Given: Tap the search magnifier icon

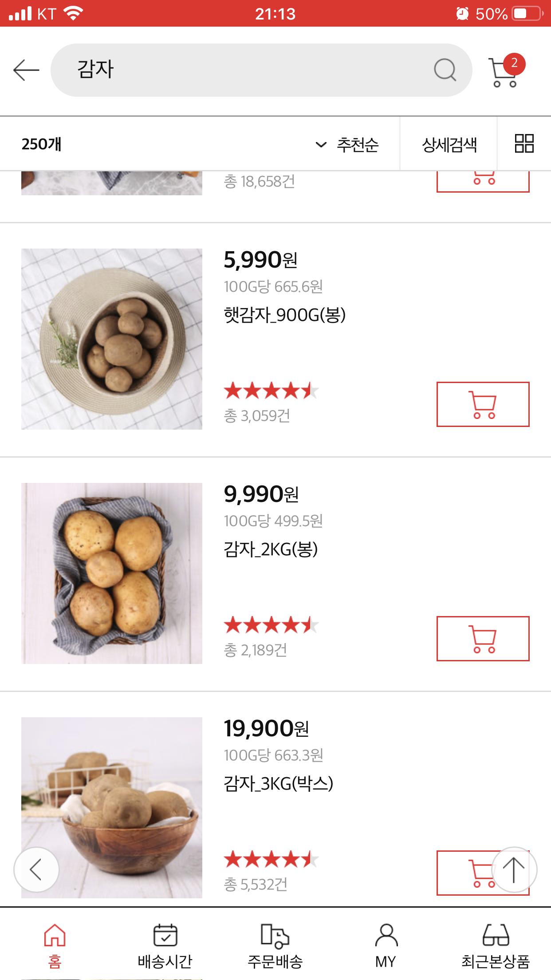Looking at the screenshot, I should point(445,70).
